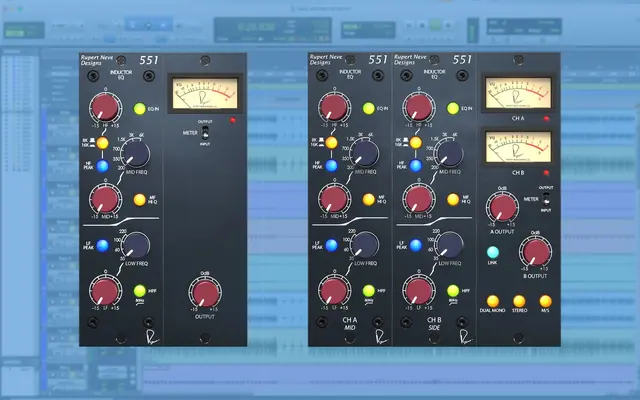Toggle the HPF button on CH A MID
640x400 pixels.
click(369, 291)
